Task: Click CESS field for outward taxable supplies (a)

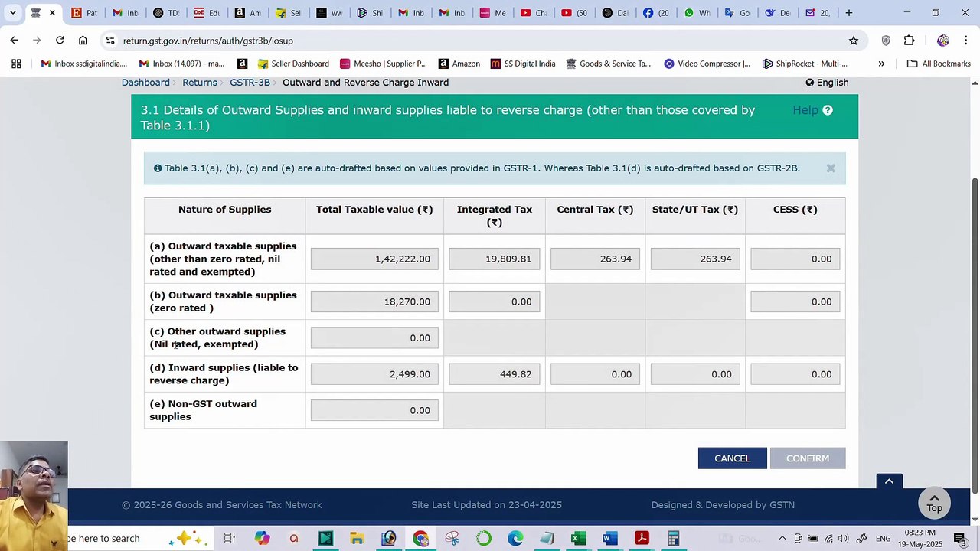Action: point(795,259)
